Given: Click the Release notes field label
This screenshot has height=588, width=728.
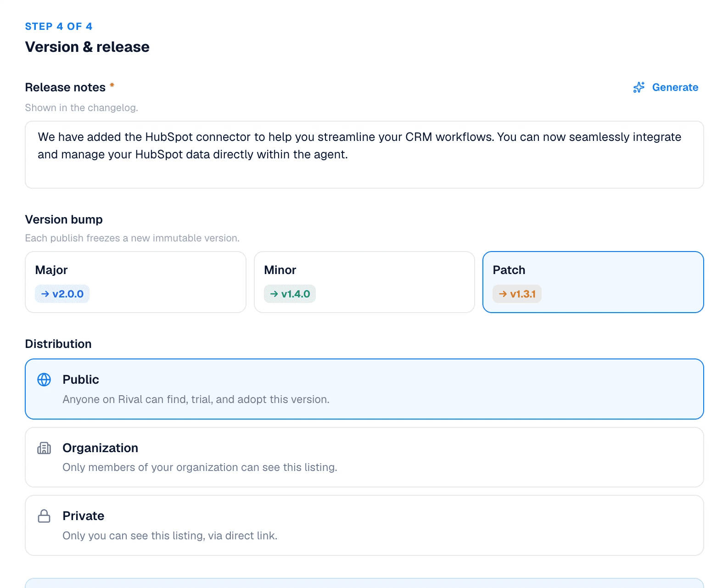Looking at the screenshot, I should [x=65, y=87].
